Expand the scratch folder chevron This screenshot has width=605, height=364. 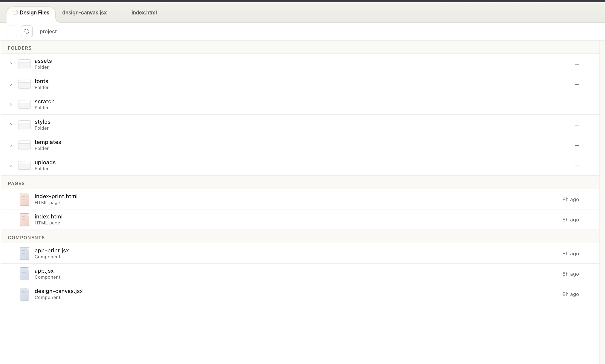click(x=11, y=104)
